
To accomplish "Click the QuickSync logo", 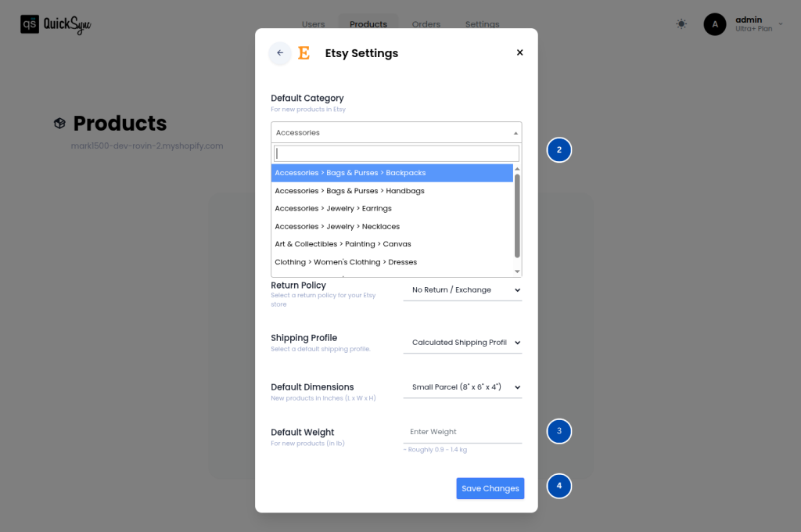I will (x=56, y=24).
